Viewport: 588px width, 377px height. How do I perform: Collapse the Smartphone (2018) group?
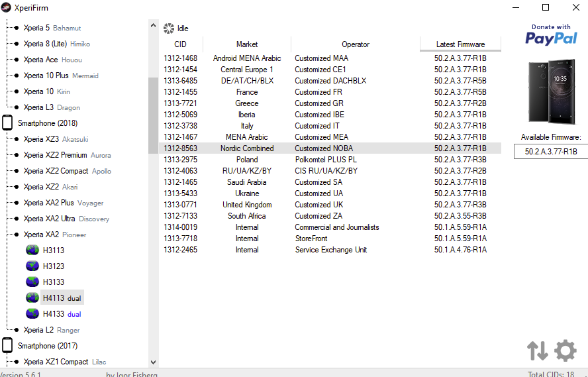tap(48, 123)
